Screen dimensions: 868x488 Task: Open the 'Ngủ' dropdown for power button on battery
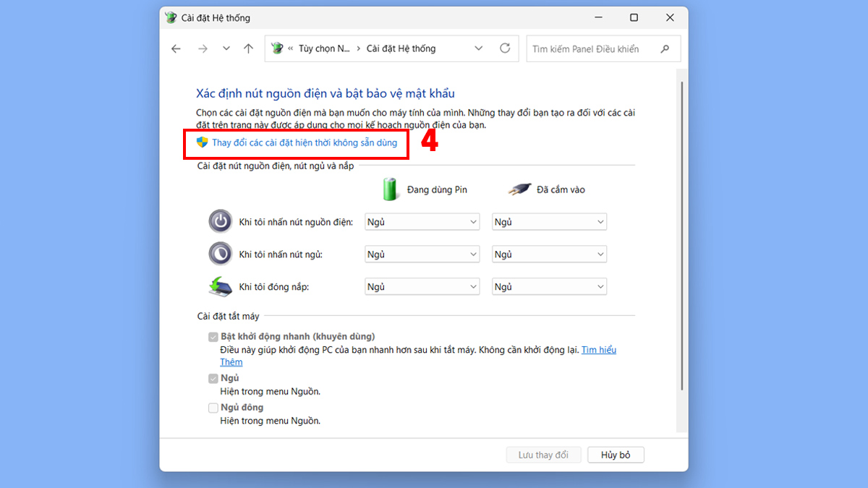click(422, 221)
